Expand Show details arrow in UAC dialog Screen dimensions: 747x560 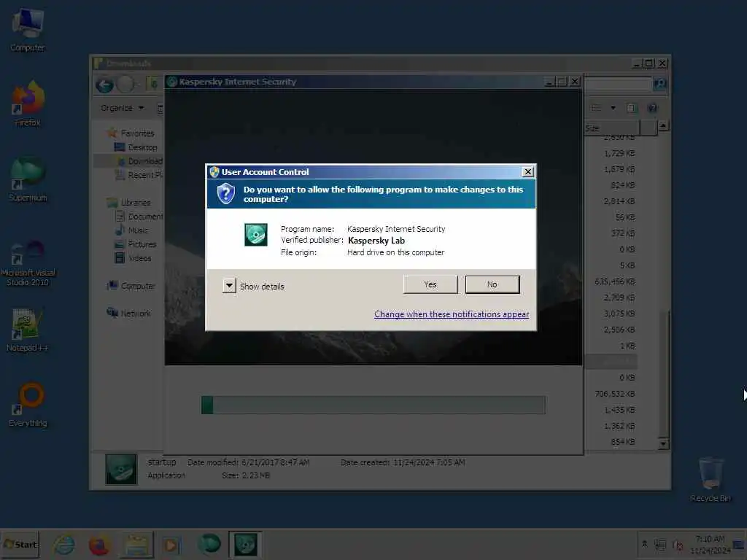229,286
